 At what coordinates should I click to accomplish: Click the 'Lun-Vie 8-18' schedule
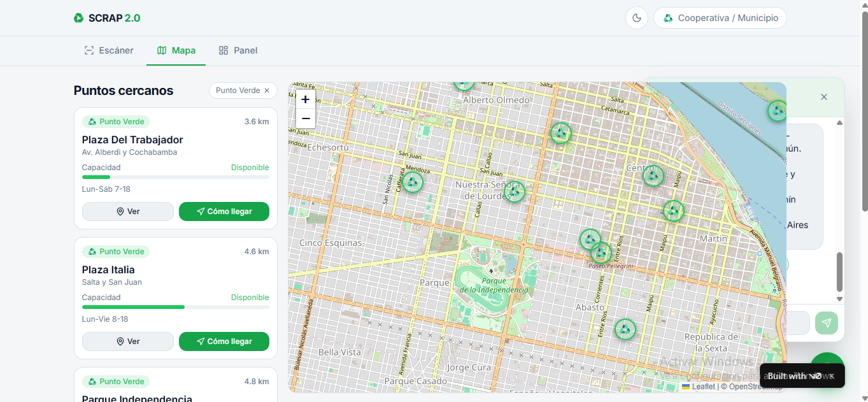point(105,319)
